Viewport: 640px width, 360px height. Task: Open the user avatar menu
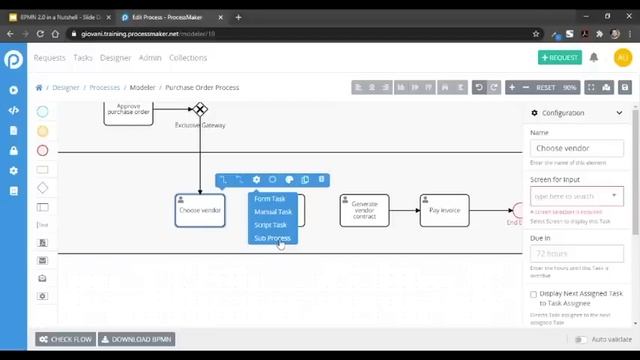623,58
